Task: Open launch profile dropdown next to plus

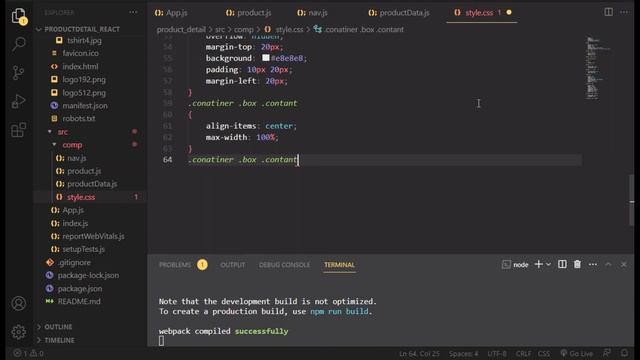Action: (548, 264)
